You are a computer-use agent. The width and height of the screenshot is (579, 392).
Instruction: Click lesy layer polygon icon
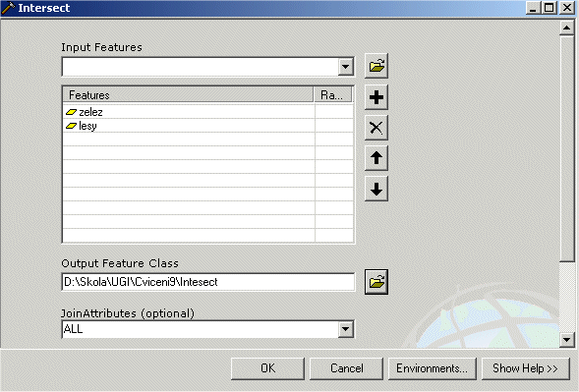pyautogui.click(x=71, y=126)
